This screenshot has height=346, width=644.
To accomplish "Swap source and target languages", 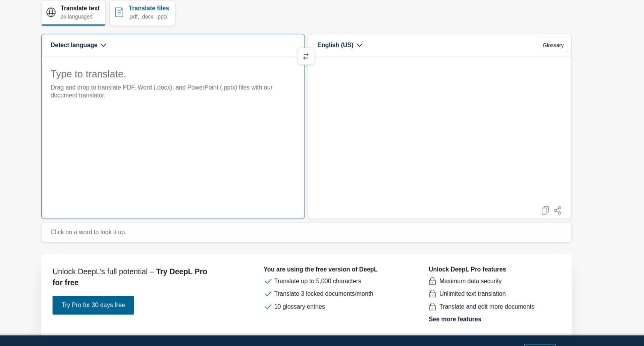I will [306, 56].
